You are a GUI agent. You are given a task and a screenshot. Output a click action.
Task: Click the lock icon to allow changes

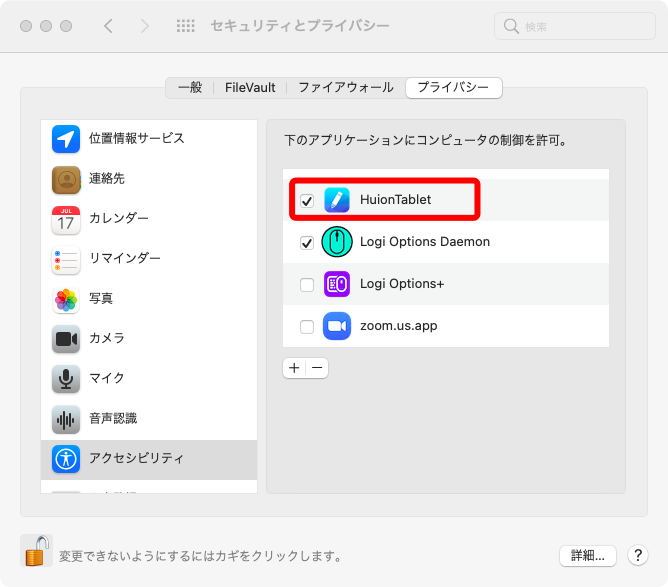(x=37, y=551)
